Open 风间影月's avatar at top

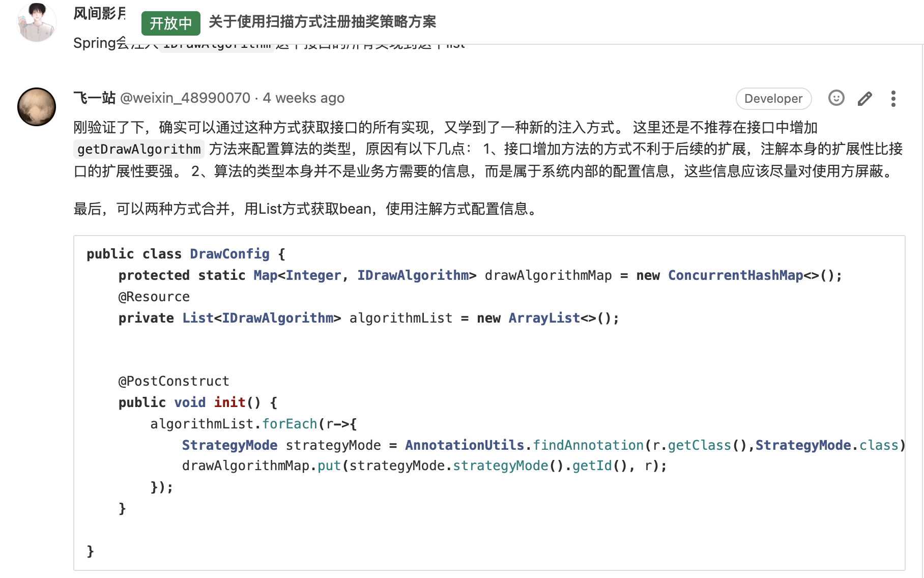coord(37,21)
